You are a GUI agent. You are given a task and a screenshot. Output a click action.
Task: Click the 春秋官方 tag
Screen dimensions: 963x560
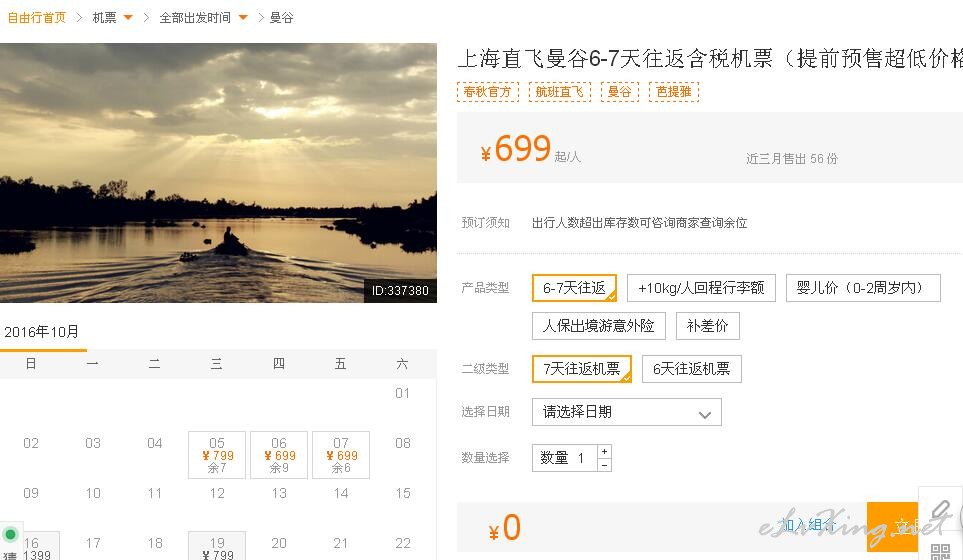coord(488,91)
